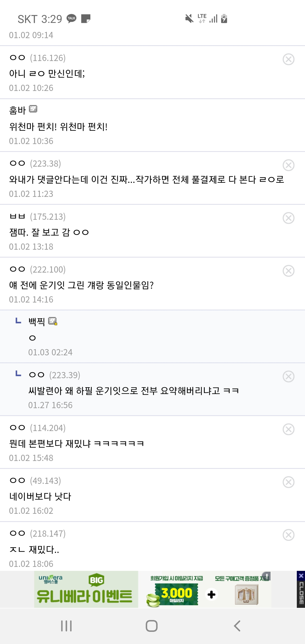Select the 네이버보다 낫다 comment
The height and width of the screenshot is (644, 305).
[40, 496]
